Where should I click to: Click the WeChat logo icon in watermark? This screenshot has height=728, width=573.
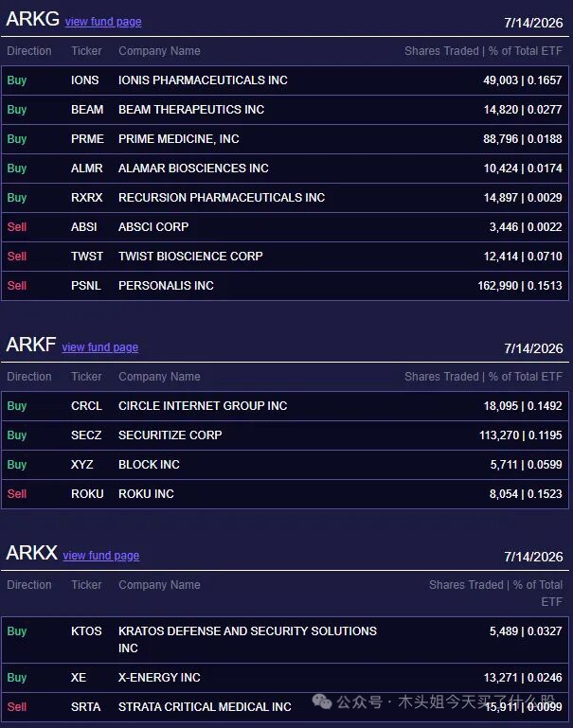[322, 701]
